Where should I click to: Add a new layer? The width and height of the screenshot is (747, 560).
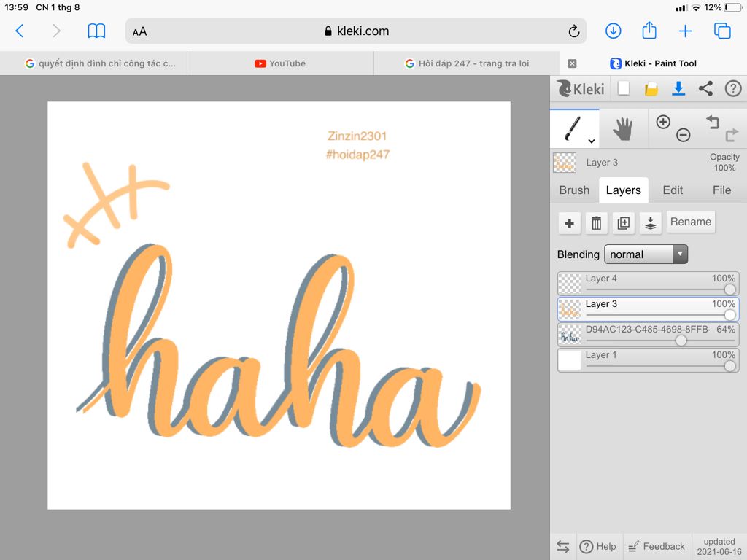(569, 223)
